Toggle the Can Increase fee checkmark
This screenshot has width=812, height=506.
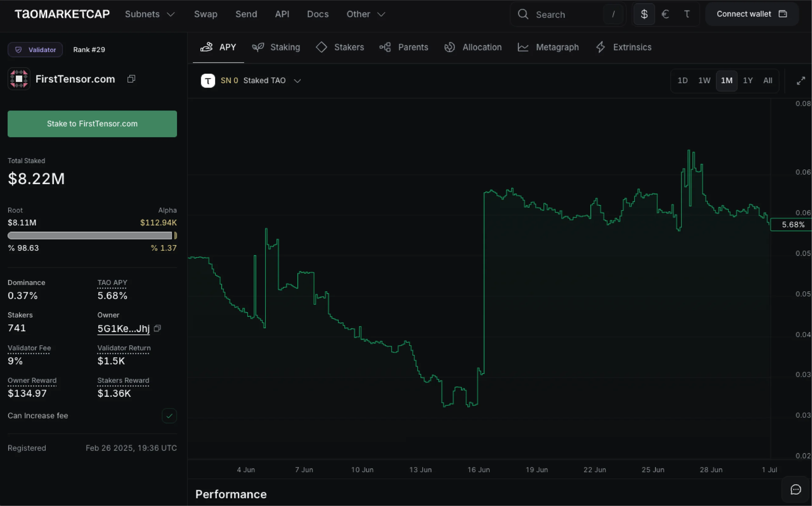pos(169,416)
